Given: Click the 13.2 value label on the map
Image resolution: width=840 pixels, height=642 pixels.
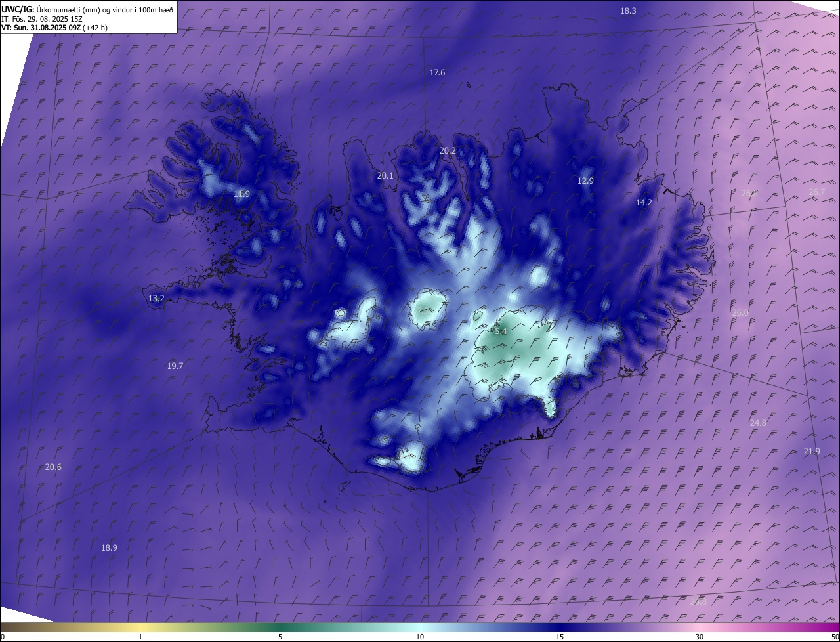Looking at the screenshot, I should coord(156,299).
